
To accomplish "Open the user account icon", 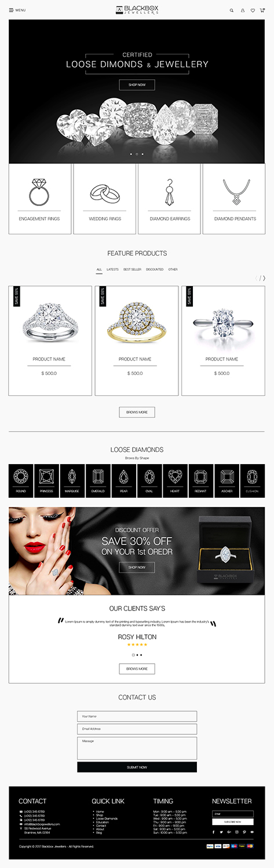I will (x=243, y=10).
